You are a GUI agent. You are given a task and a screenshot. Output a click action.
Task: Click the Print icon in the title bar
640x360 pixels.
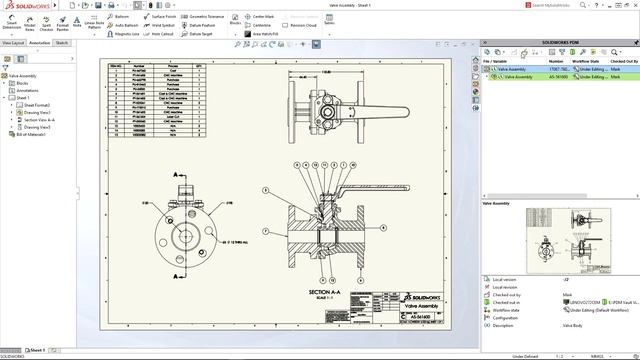pyautogui.click(x=111, y=5)
